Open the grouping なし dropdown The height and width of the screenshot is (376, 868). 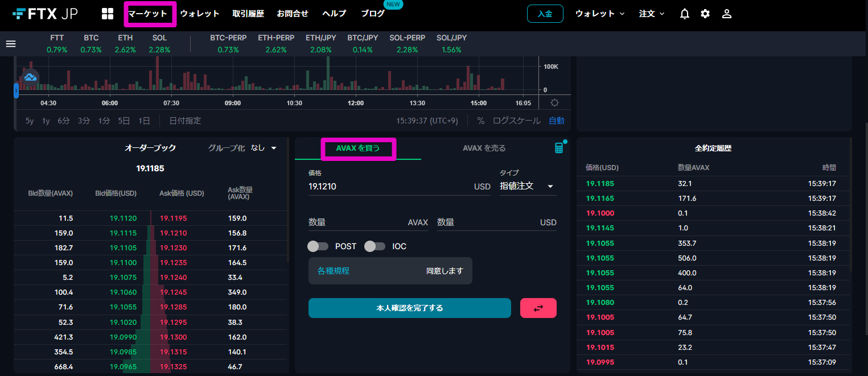coord(264,148)
